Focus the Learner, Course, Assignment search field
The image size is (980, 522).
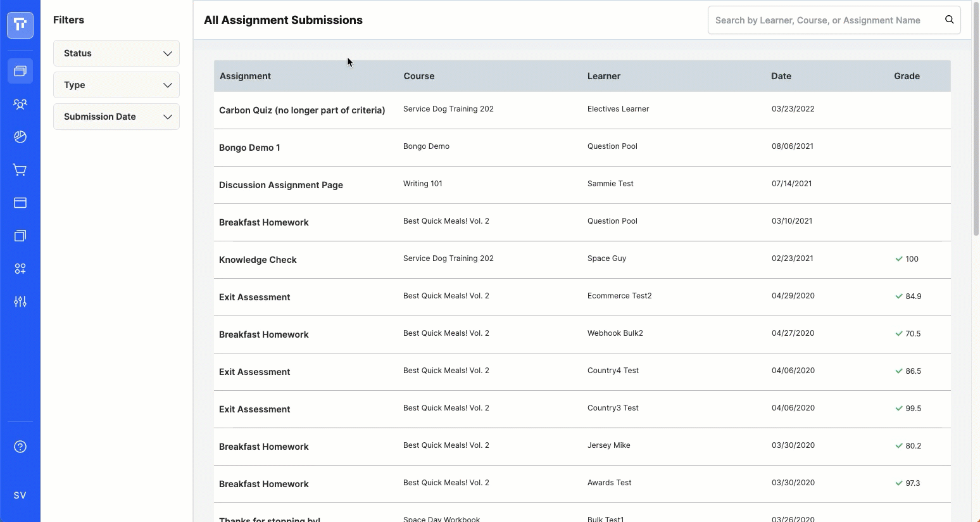[x=823, y=20]
